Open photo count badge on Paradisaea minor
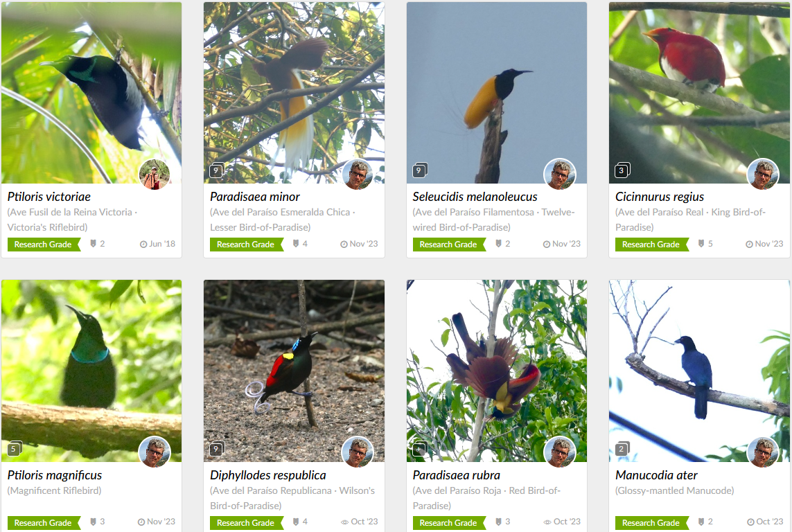The image size is (792, 532). click(x=216, y=170)
